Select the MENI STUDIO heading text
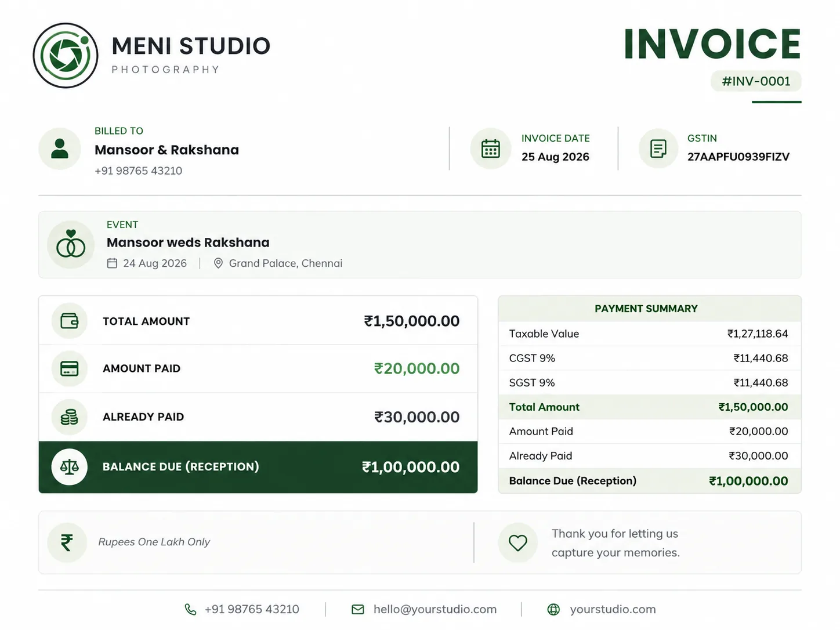This screenshot has height=630, width=840. (191, 46)
